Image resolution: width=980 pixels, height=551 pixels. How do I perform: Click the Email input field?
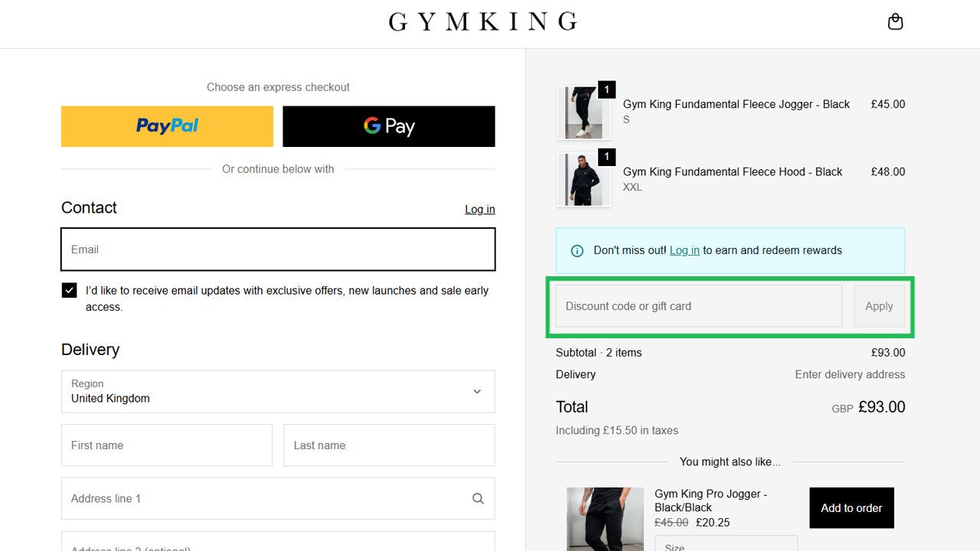(278, 249)
